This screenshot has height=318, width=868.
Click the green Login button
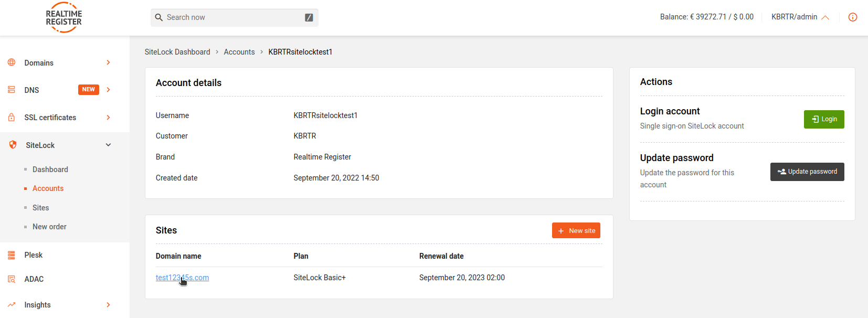pos(824,119)
